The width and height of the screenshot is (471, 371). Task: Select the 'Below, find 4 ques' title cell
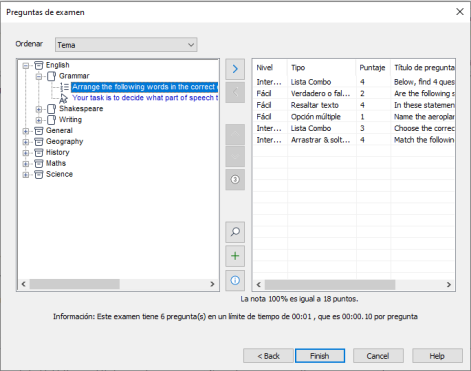coord(424,82)
